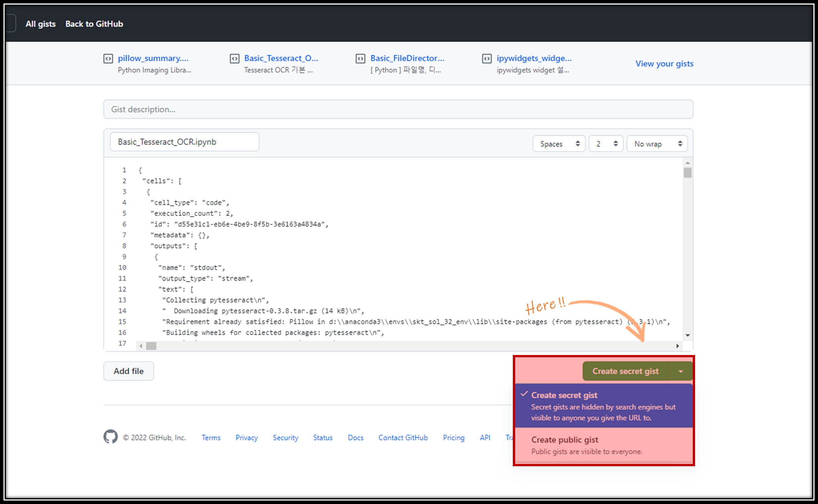Expand the gist visibility dropdown arrow

point(681,371)
